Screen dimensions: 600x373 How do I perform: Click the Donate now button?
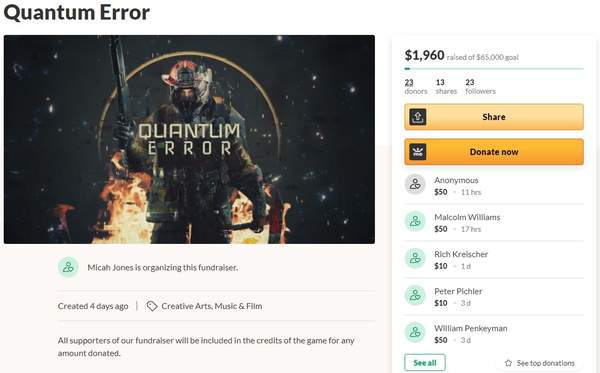click(x=494, y=152)
